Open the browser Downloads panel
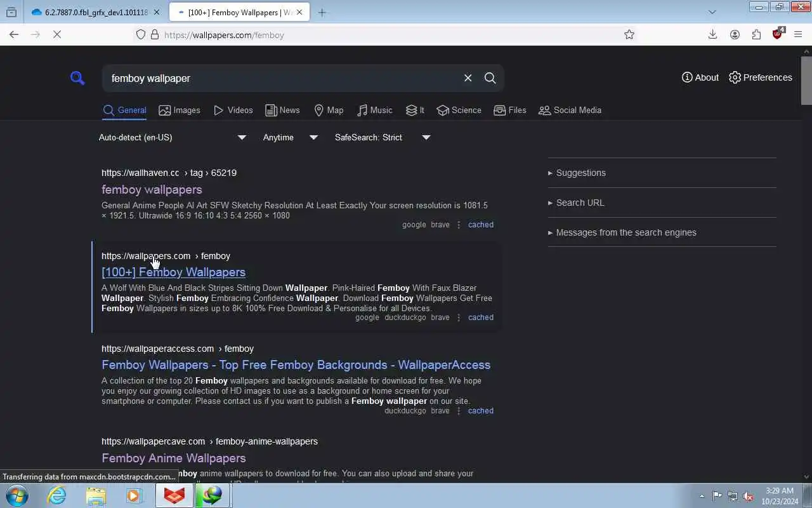This screenshot has height=508, width=812. pyautogui.click(x=712, y=35)
